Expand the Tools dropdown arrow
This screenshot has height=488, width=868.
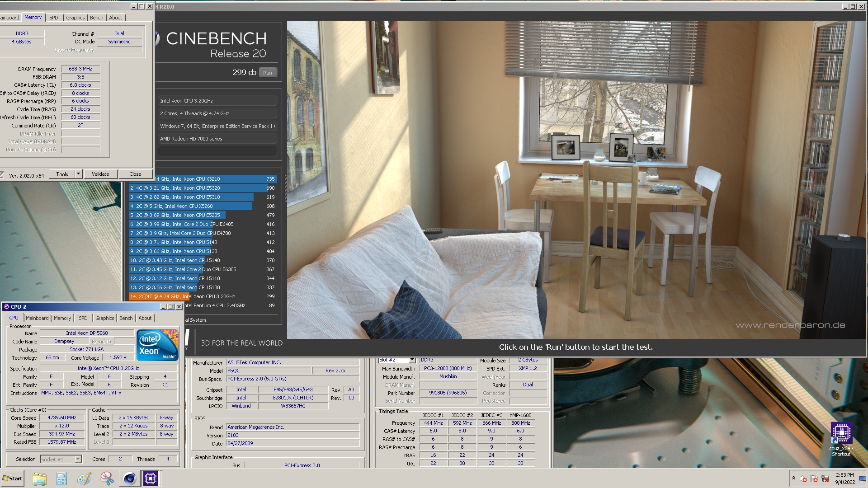tap(78, 174)
